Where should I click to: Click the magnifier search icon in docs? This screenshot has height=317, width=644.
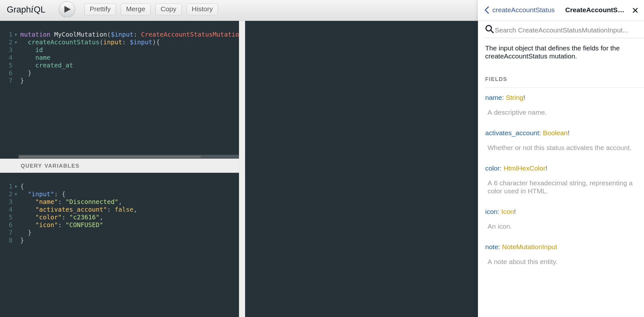pos(489,29)
